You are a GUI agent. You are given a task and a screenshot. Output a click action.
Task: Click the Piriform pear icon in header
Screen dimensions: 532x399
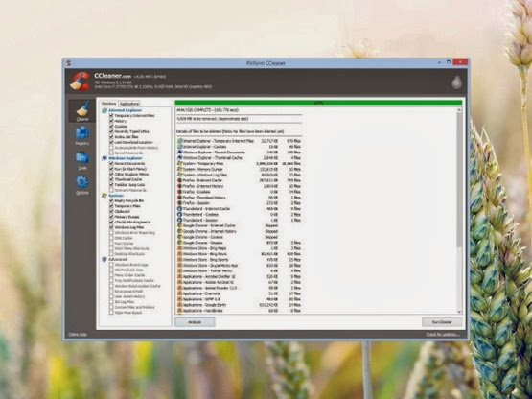(456, 82)
